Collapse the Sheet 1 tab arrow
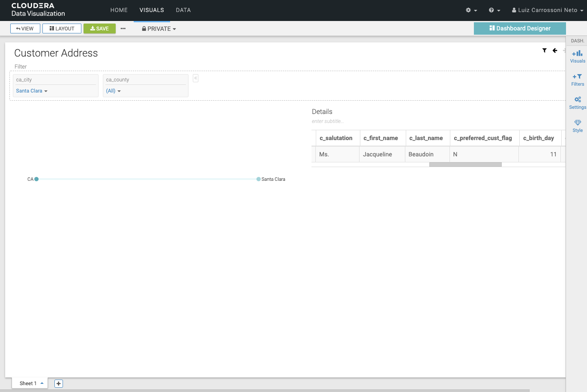Image resolution: width=587 pixels, height=392 pixels. tap(42, 383)
